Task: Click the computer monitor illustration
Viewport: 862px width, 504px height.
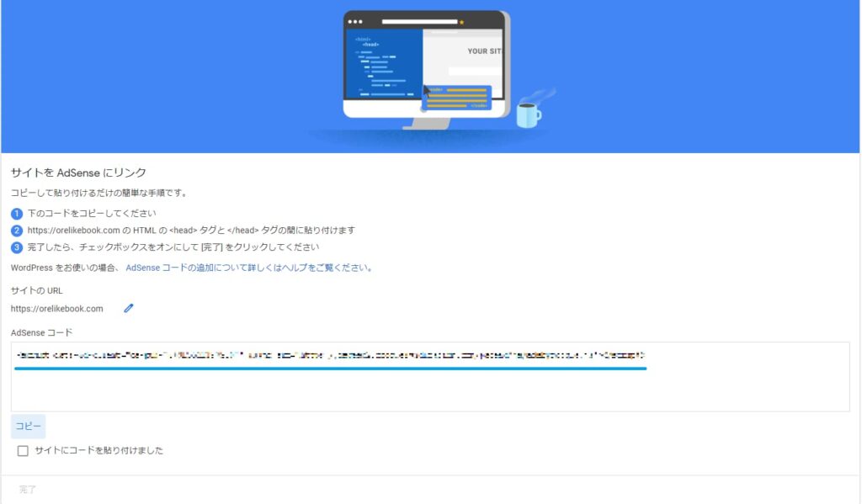Action: (427, 69)
